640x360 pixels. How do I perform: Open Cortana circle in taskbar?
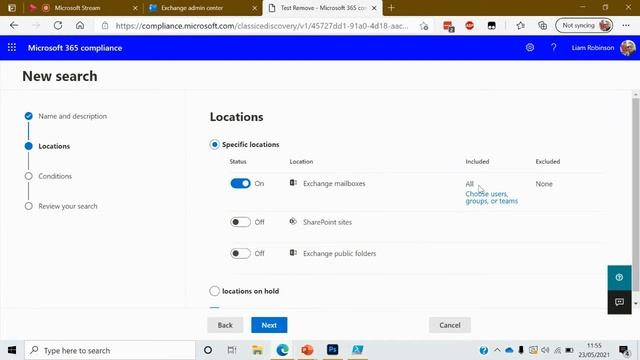208,350
